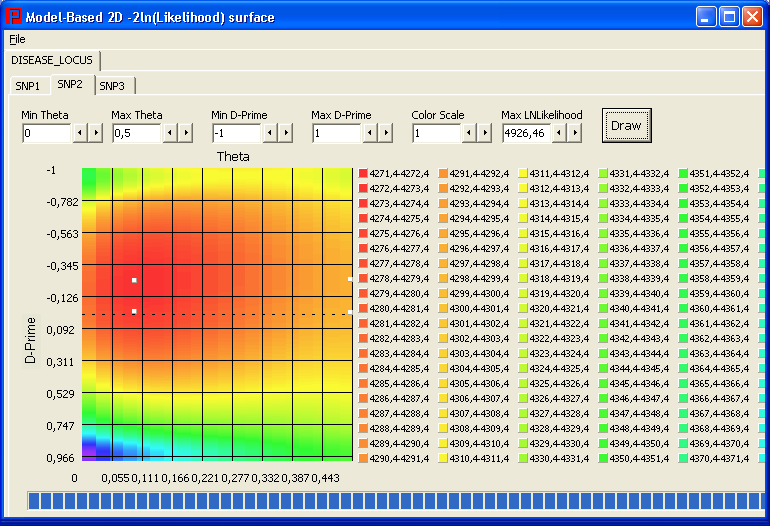Screen dimensions: 770x526
Task: Click the Max D-Prime input field
Action: pos(337,133)
